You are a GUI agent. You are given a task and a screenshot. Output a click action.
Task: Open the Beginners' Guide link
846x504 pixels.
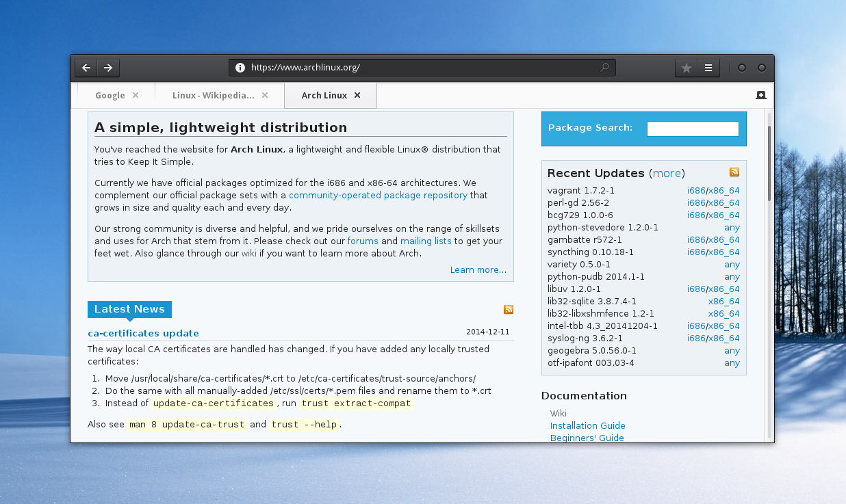587,438
